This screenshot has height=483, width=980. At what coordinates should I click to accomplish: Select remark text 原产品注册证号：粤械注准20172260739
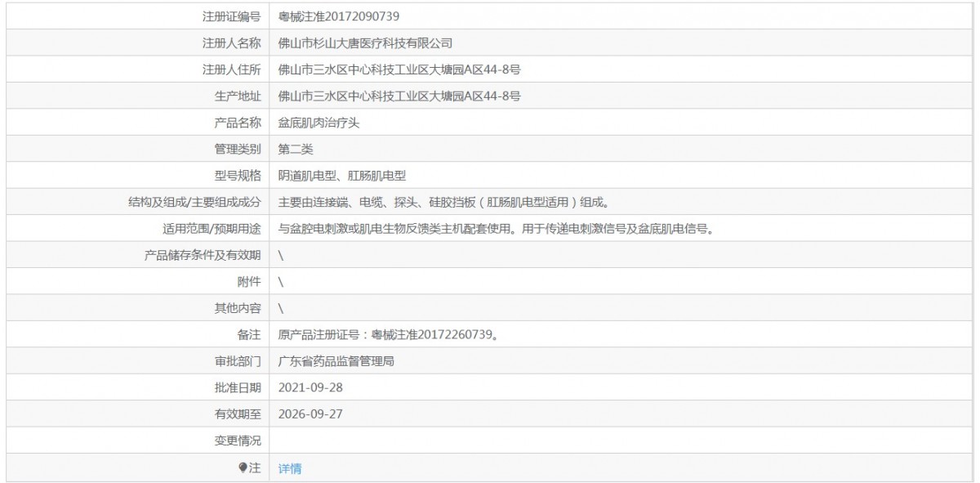tap(389, 334)
